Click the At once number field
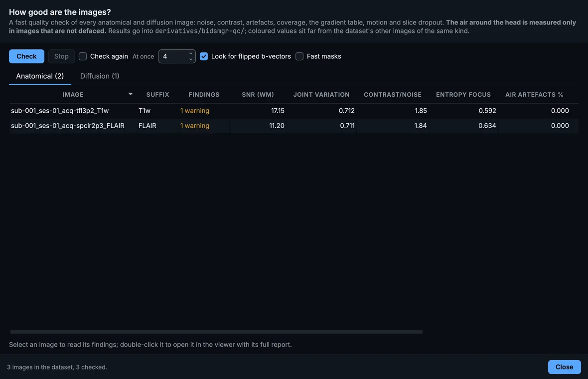The height and width of the screenshot is (379, 588). 176,56
